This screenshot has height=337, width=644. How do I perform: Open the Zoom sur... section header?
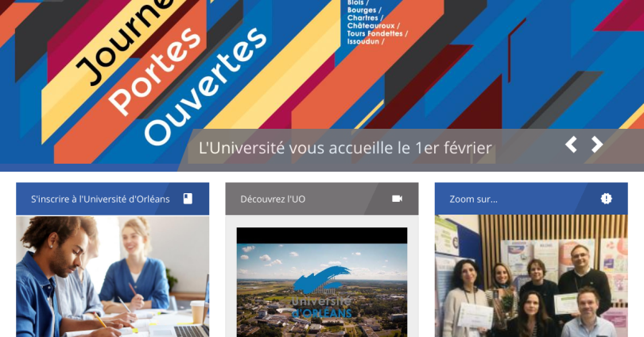point(531,199)
